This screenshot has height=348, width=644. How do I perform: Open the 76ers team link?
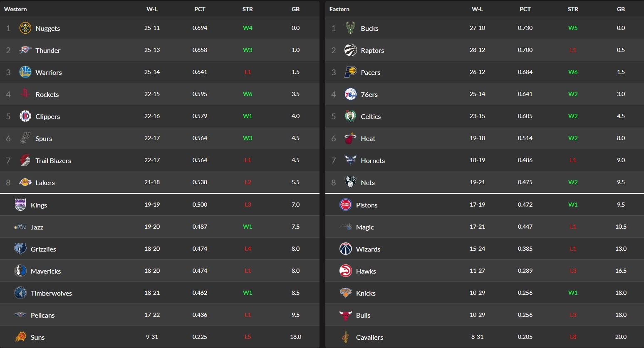[x=369, y=94]
